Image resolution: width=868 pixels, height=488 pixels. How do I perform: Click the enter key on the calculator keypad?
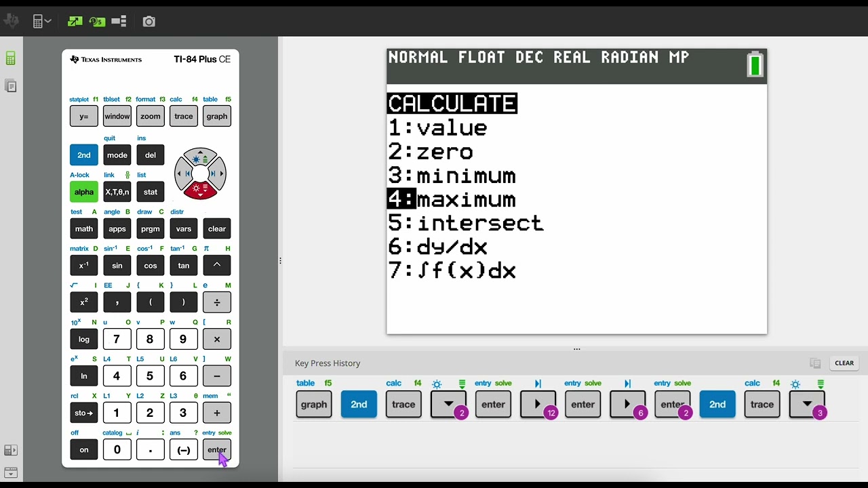(x=217, y=449)
